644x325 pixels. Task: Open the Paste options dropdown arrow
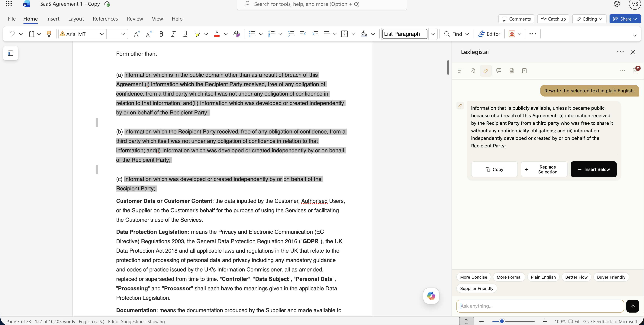39,34
